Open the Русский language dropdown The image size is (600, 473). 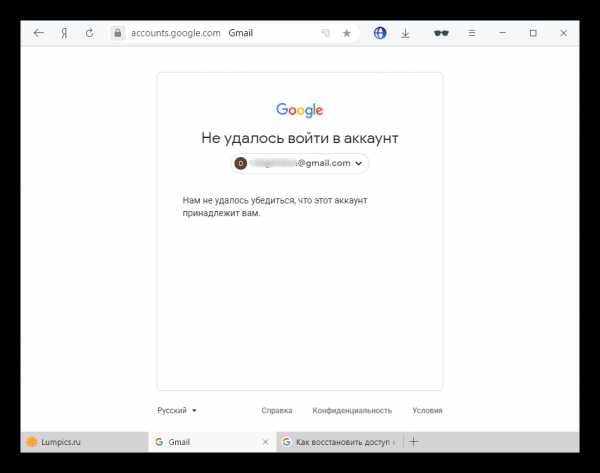177,410
